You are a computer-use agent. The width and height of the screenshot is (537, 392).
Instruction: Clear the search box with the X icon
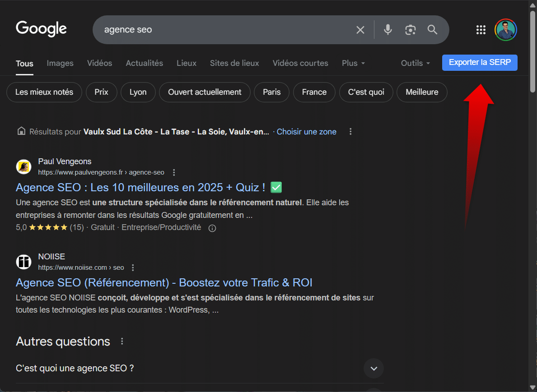click(x=360, y=30)
